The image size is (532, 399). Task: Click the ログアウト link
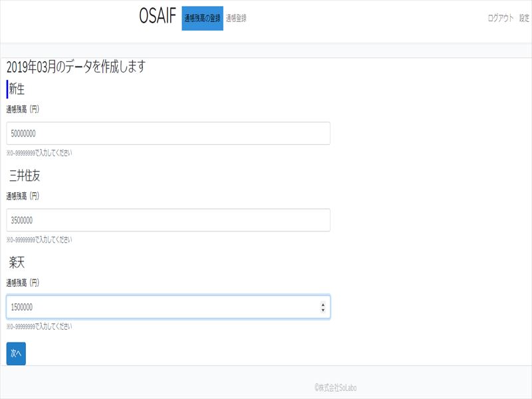[x=501, y=18]
